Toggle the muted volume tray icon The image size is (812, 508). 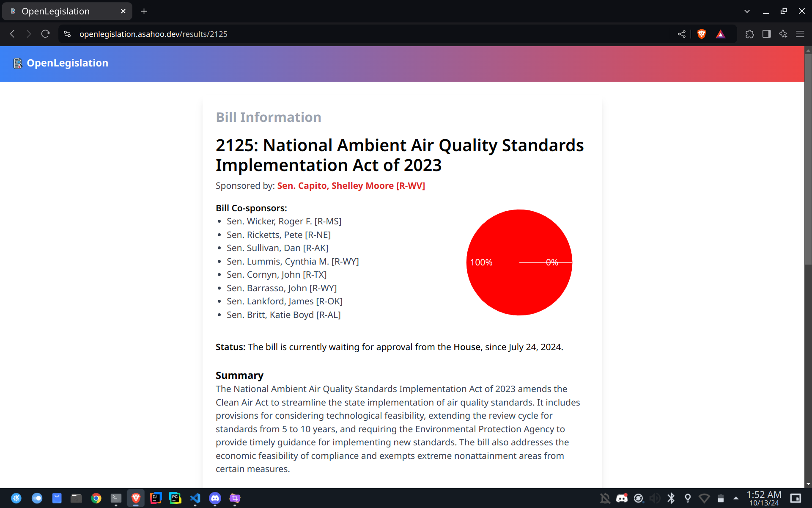(655, 498)
